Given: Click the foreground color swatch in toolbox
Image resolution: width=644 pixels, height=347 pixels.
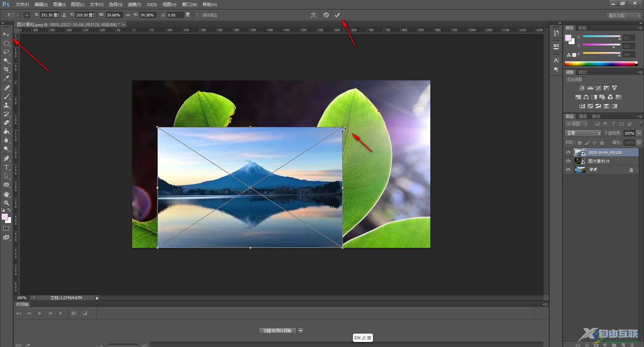Looking at the screenshot, I should 5,217.
